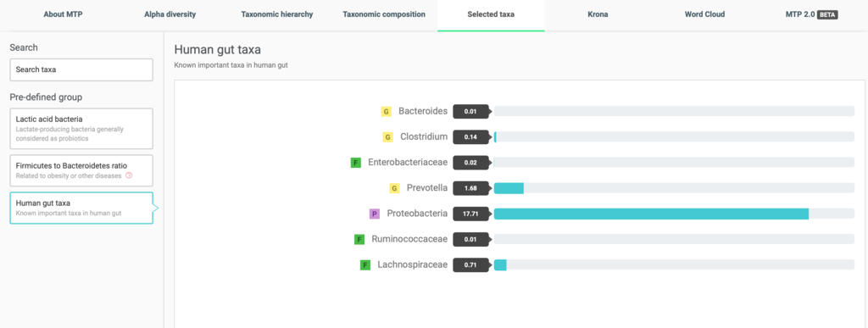Open the MTP 2.0 BETA tab
Viewport: 868px width, 328px height.
point(811,15)
